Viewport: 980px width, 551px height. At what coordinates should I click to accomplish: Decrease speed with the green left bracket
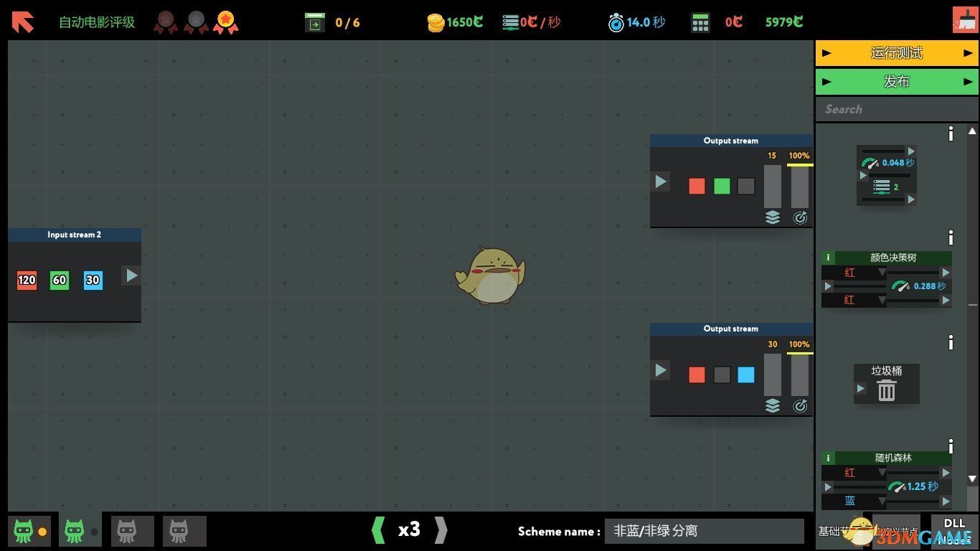tap(378, 530)
